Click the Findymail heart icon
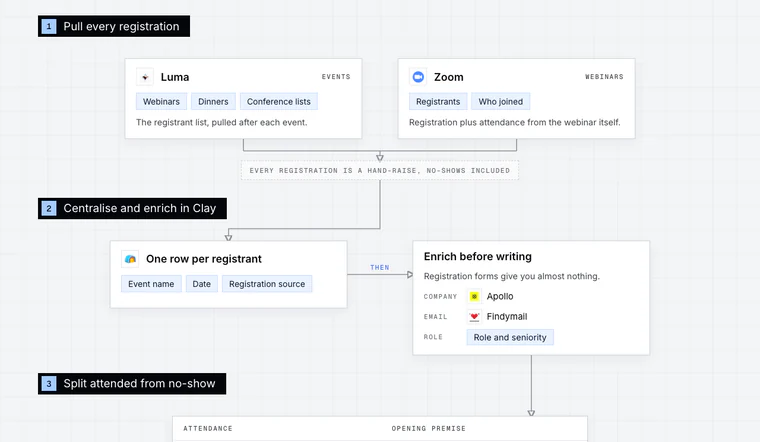760x442 pixels. 474,316
